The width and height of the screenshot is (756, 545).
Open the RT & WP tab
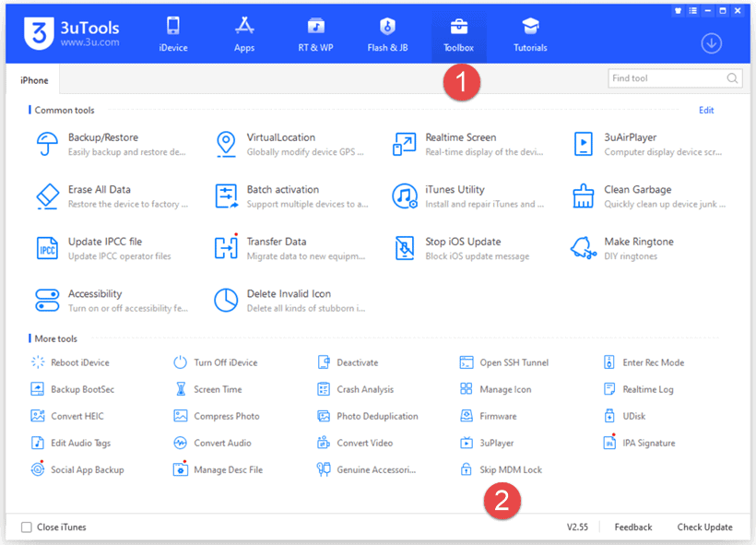tap(316, 34)
